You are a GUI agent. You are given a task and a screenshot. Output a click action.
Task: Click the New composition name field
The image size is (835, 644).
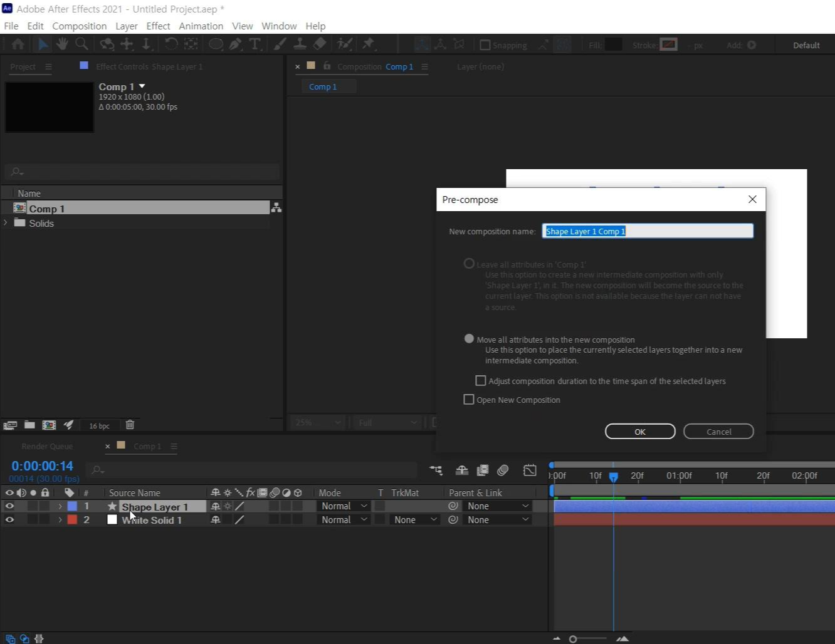pyautogui.click(x=648, y=231)
